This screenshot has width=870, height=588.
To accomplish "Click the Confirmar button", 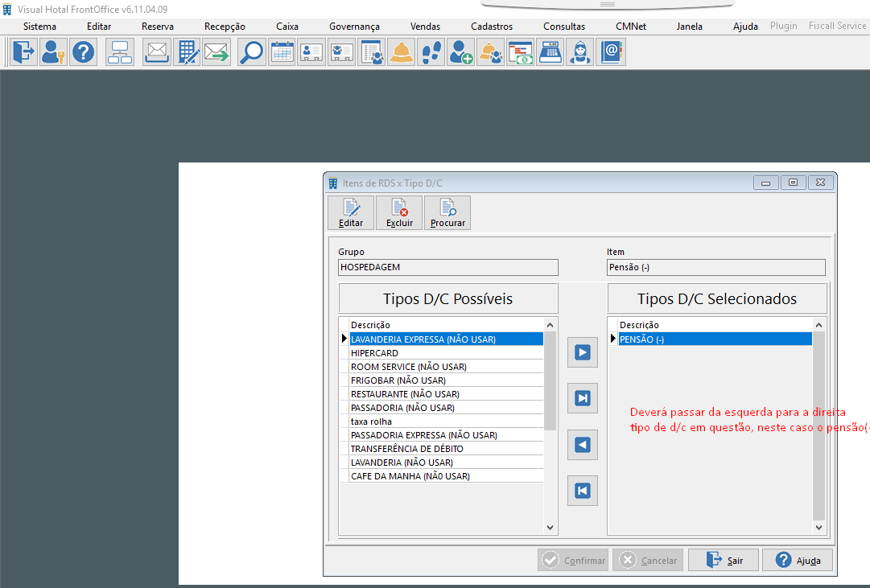I will click(x=573, y=561).
